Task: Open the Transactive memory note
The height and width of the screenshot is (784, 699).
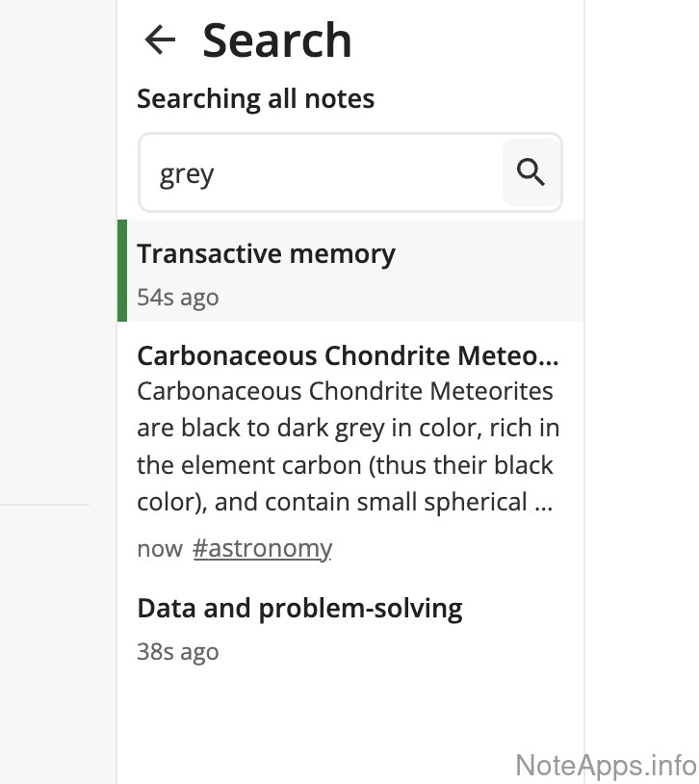Action: coord(266,254)
